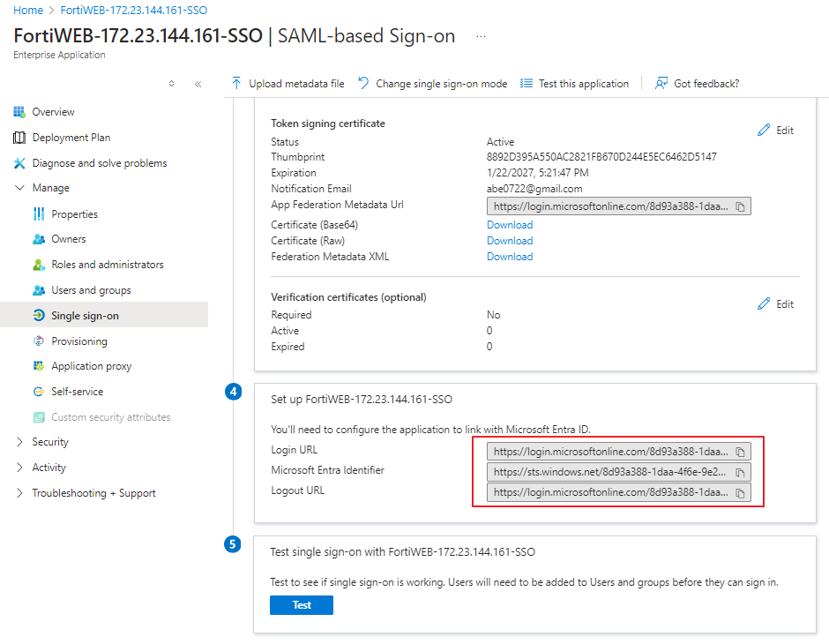Viewport: 829px width, 644px height.
Task: Download the Certificate (Base64)
Action: click(510, 224)
